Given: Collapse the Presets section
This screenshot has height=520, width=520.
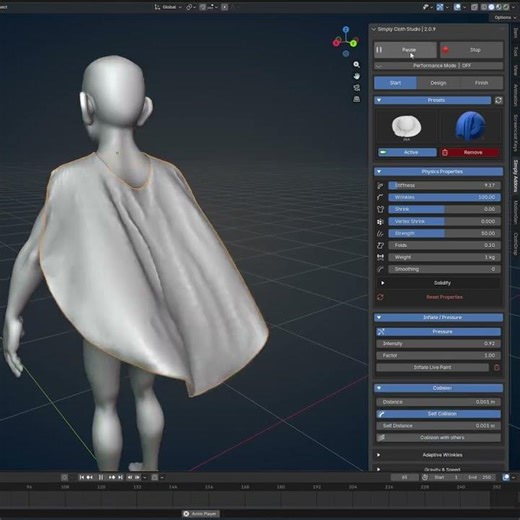Looking at the screenshot, I should click(x=433, y=100).
